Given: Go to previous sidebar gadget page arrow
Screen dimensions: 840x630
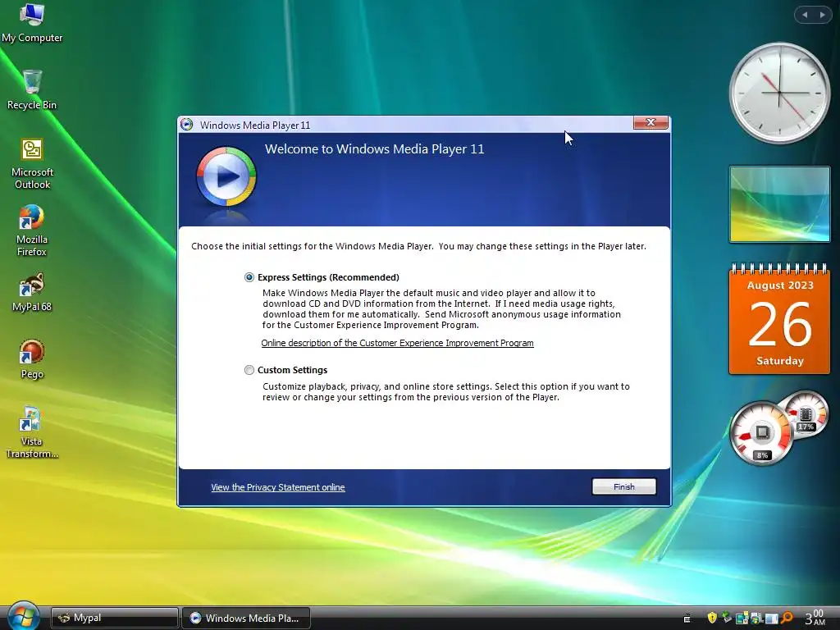Looking at the screenshot, I should (805, 15).
